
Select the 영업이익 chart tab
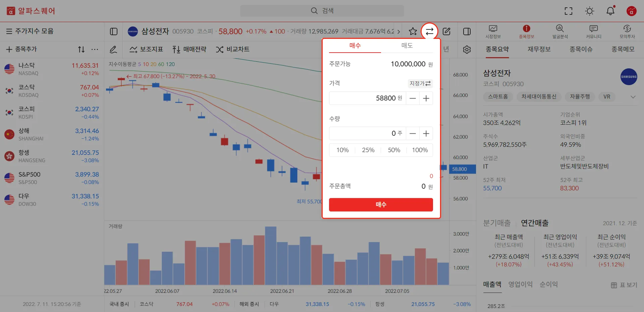tap(520, 285)
